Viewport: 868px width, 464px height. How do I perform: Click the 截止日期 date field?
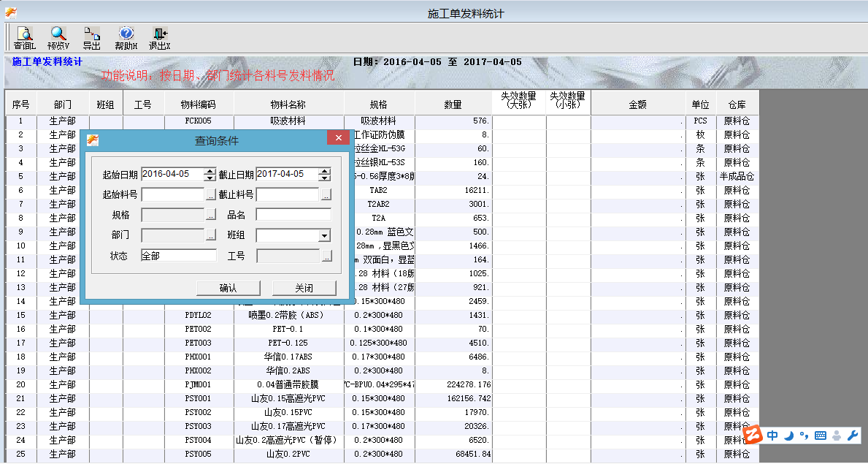point(288,174)
